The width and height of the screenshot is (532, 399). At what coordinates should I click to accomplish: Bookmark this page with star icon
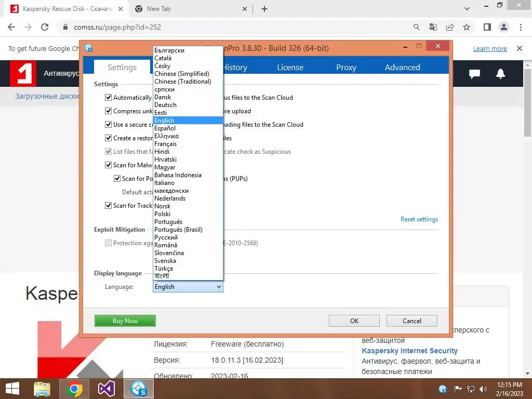[x=467, y=27]
